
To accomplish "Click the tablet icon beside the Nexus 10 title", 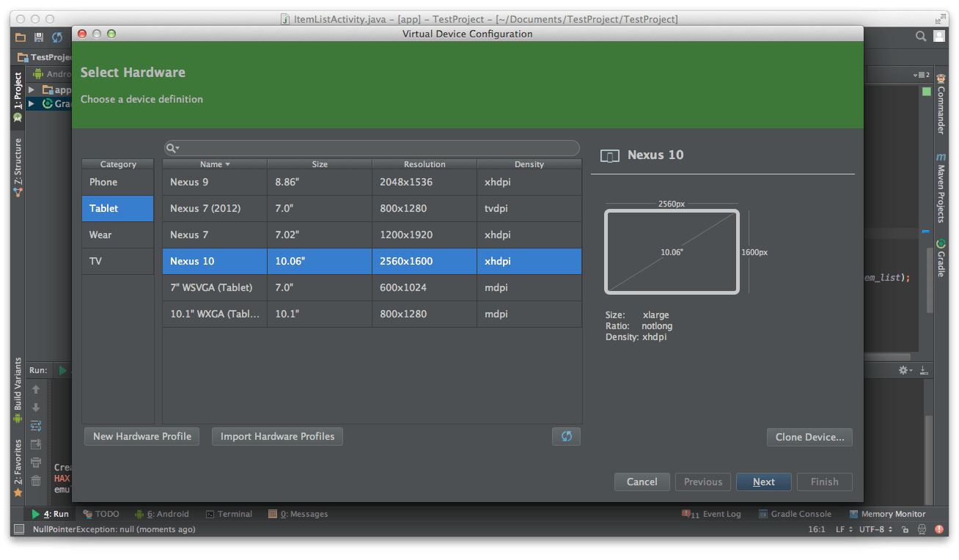I will pos(610,155).
